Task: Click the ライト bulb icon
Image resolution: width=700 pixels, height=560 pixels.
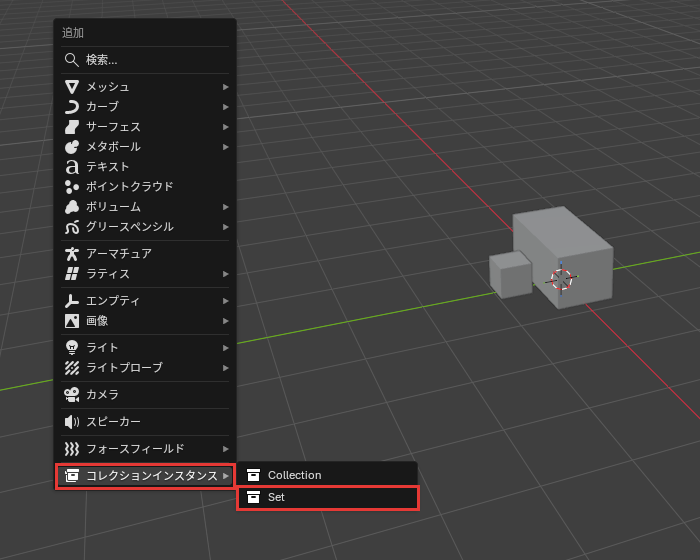Action: [72, 347]
